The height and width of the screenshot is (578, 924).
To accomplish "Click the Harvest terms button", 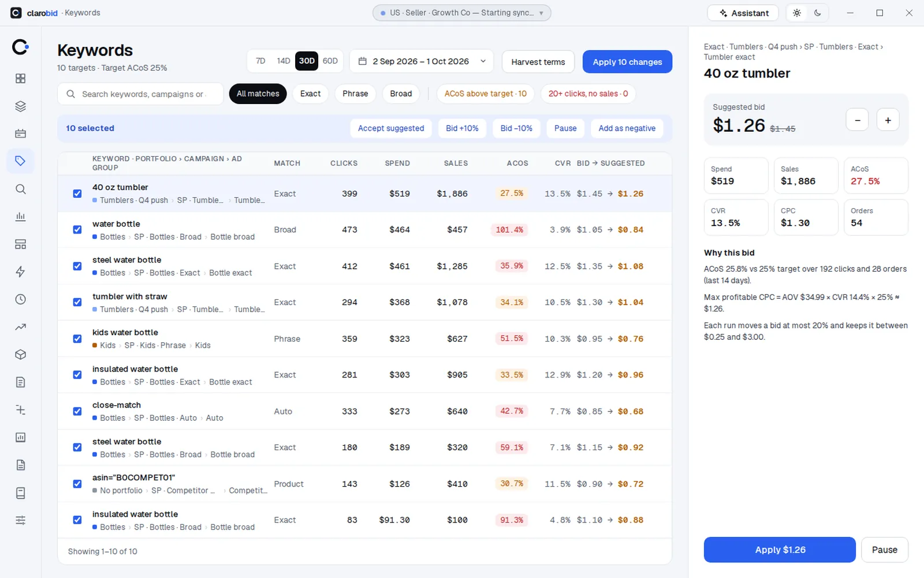I will pyautogui.click(x=538, y=62).
